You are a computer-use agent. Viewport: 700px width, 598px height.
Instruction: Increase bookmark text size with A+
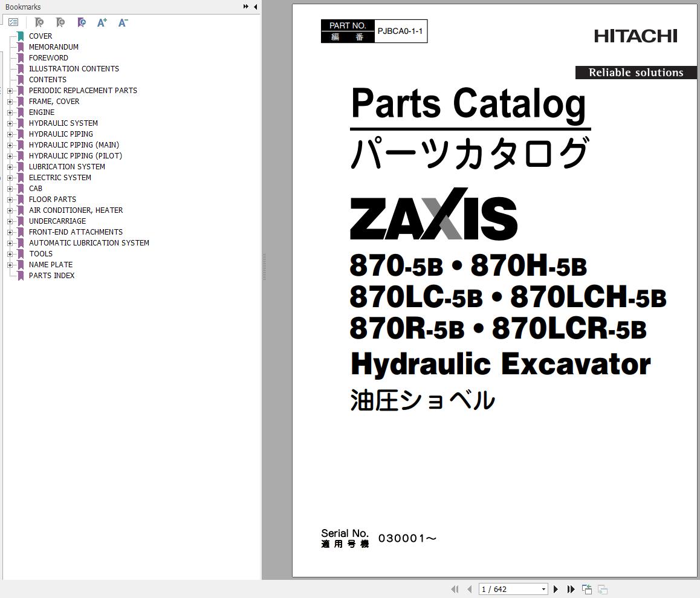pos(102,22)
